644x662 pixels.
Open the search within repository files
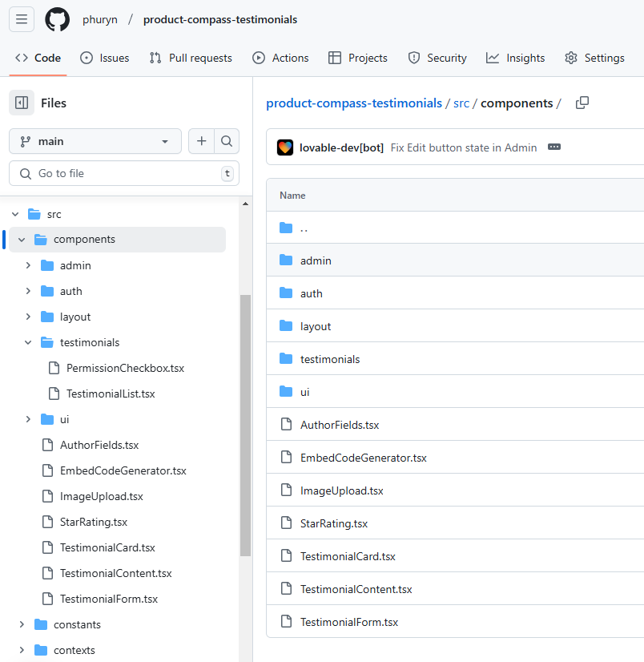pyautogui.click(x=227, y=140)
